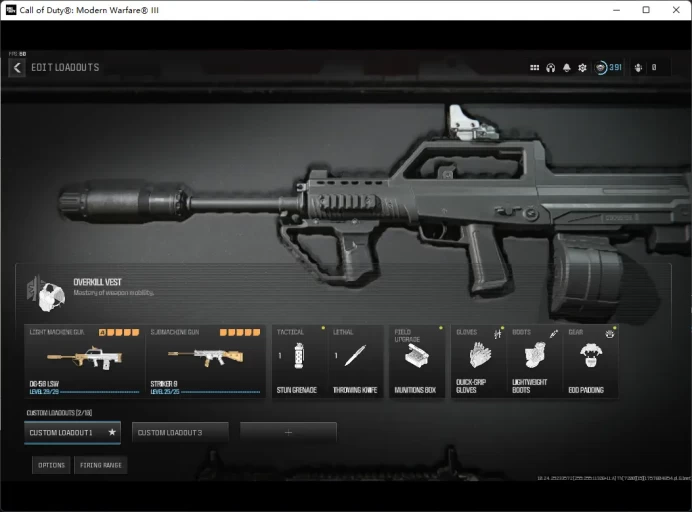Screen dimensions: 692x512
Task: Open the grid menu icon in top bar
Action: pos(534,68)
